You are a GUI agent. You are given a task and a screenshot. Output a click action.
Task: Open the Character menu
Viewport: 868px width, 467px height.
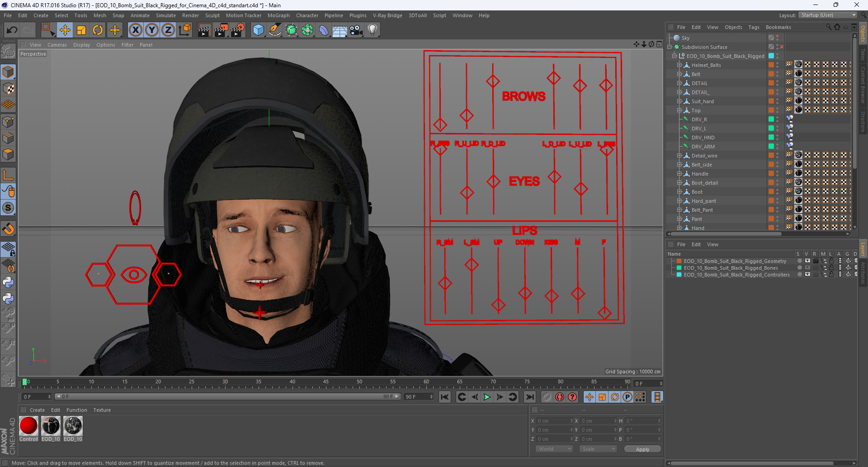(x=307, y=15)
